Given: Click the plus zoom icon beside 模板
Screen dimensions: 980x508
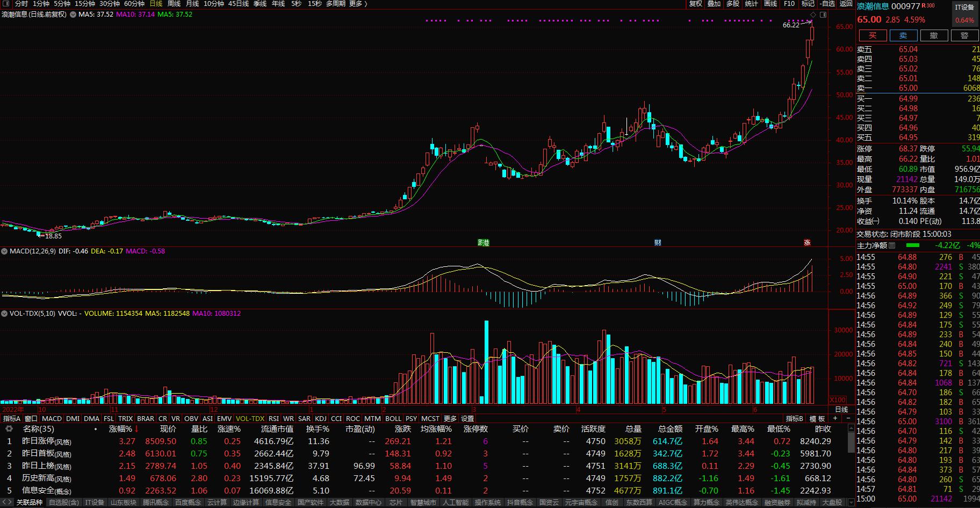Looking at the screenshot, I should tap(835, 418).
